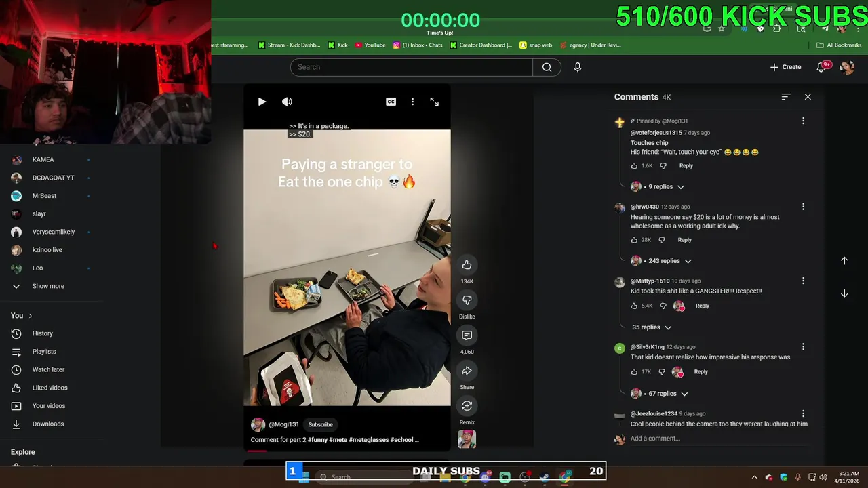Click the Add a comment field
Viewport: 868px width, 488px height.
[x=719, y=439]
